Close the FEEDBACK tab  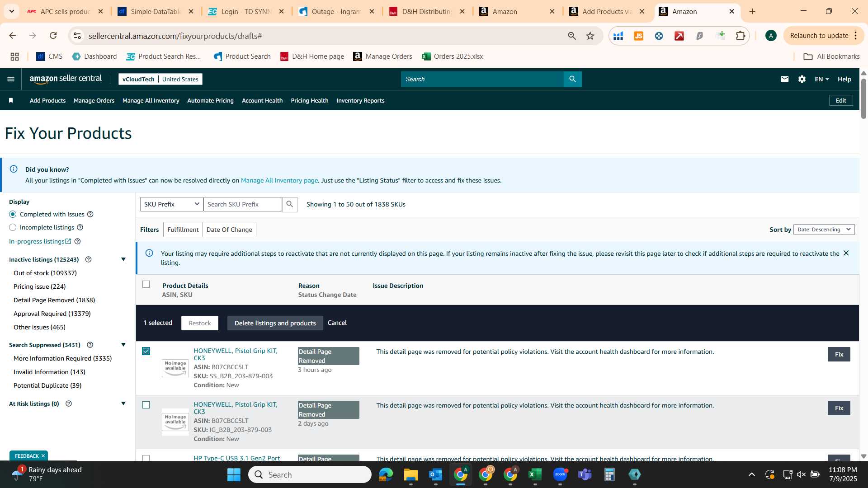click(x=43, y=456)
